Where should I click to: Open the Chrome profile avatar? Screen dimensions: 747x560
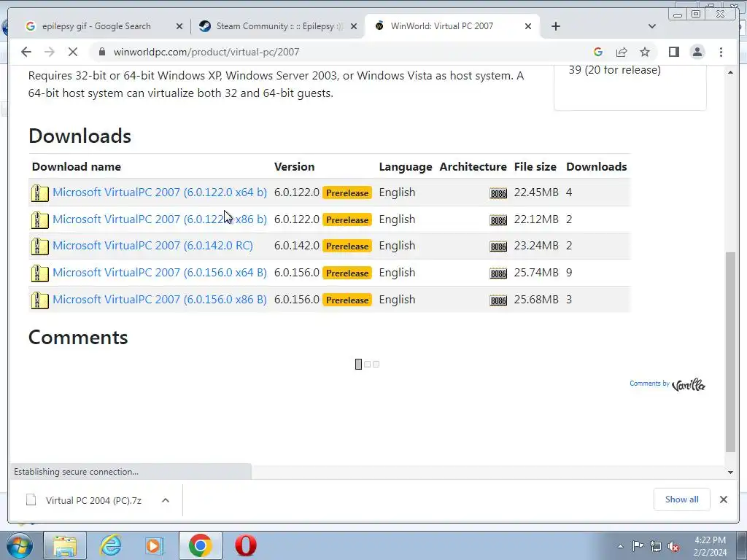pyautogui.click(x=697, y=52)
